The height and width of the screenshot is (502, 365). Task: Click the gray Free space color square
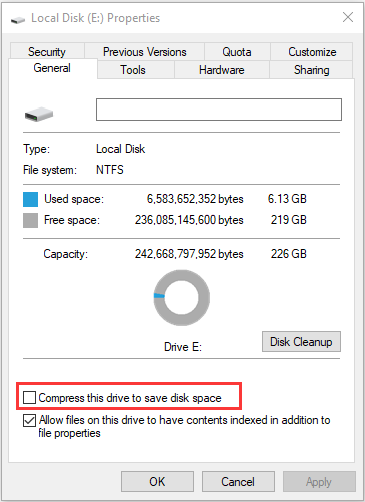coord(30,220)
